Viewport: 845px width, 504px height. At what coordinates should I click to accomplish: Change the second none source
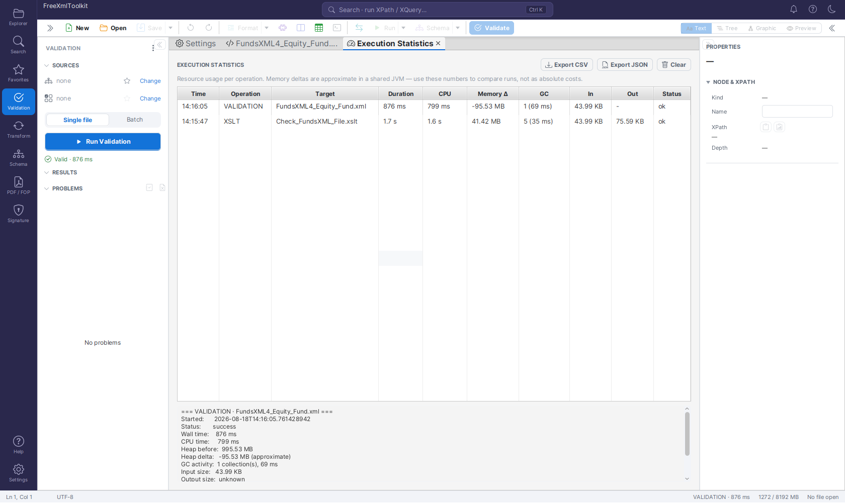click(x=150, y=98)
